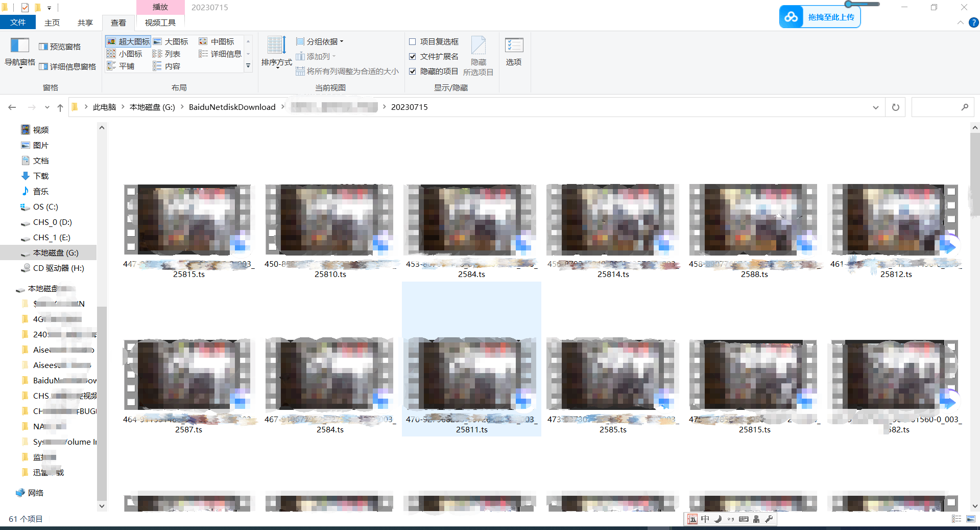980x530 pixels.
Task: Go back to previous folder
Action: click(x=12, y=107)
